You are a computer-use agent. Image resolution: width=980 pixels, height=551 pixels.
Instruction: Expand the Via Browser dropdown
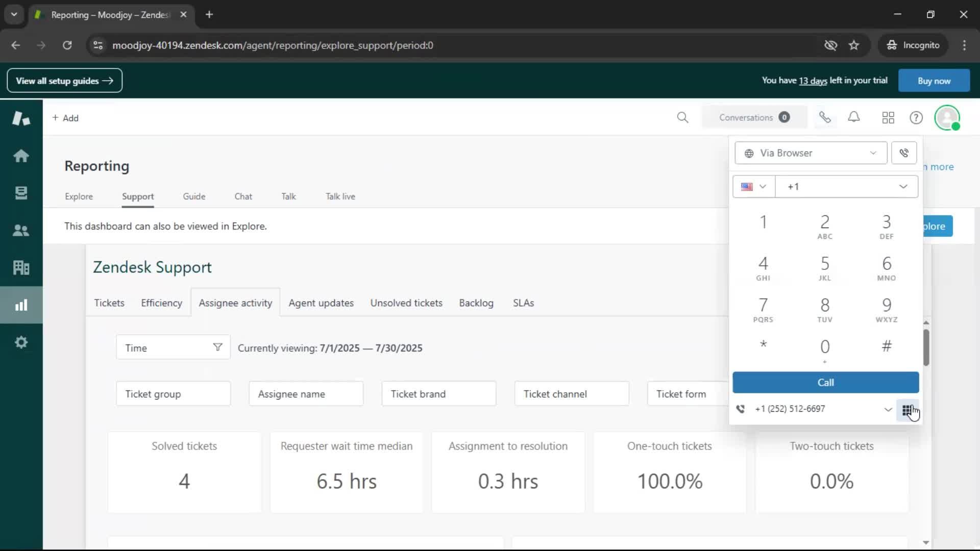click(x=811, y=153)
